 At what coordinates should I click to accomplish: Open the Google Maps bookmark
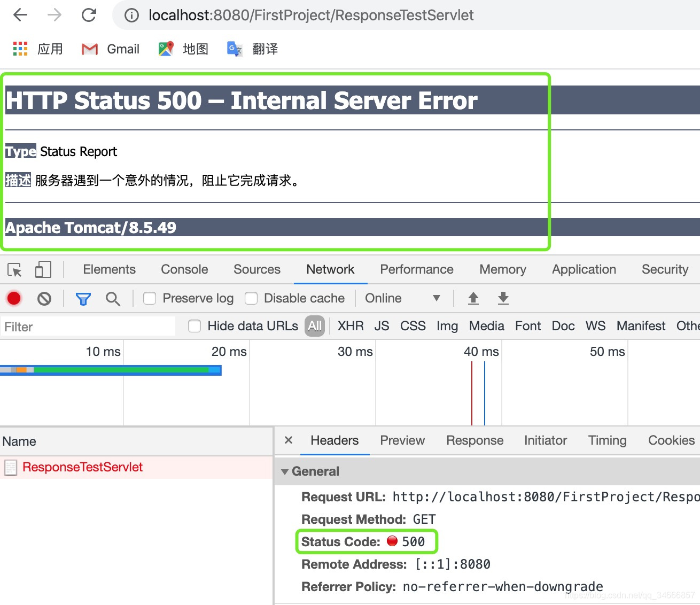point(183,49)
